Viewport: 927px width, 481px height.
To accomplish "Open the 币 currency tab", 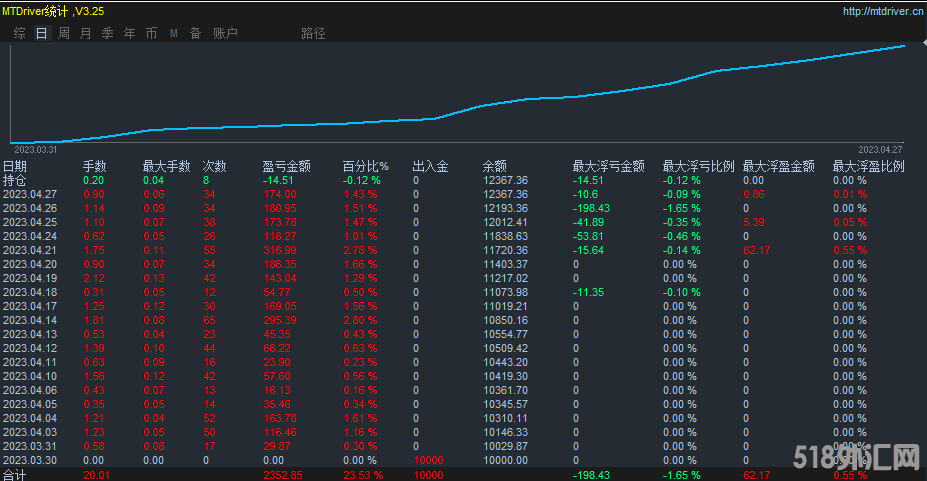I will [x=152, y=33].
